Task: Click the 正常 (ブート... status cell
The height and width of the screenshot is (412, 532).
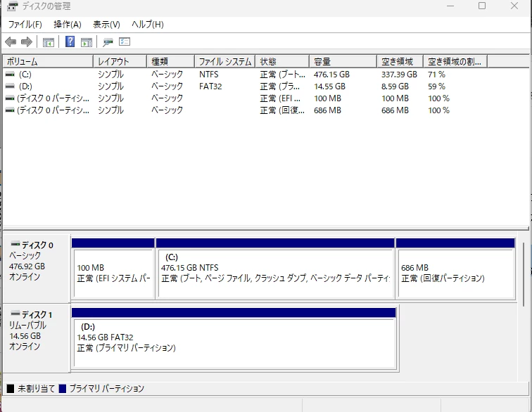Action: click(283, 75)
